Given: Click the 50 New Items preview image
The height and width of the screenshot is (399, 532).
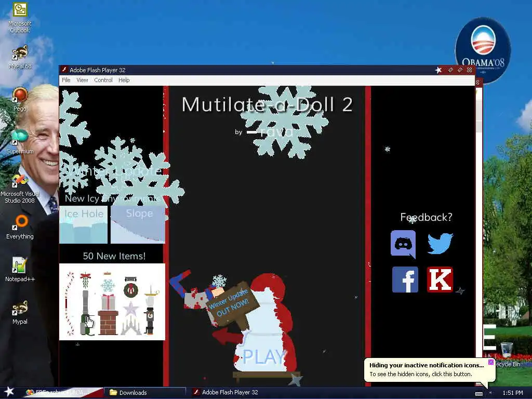Looking at the screenshot, I should click(x=112, y=302).
